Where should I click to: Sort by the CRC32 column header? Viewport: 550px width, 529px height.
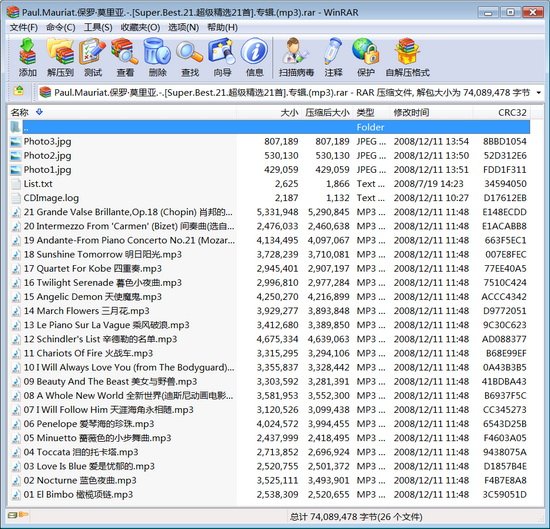(x=502, y=113)
